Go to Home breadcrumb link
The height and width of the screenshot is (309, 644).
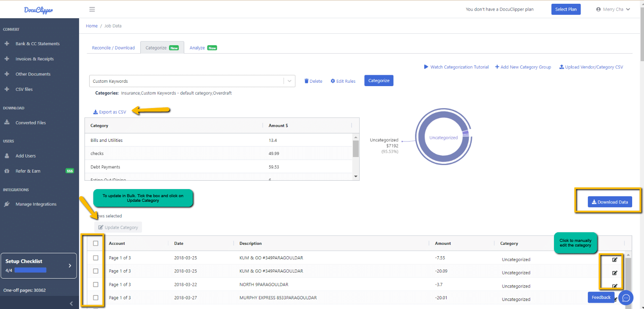pos(92,26)
